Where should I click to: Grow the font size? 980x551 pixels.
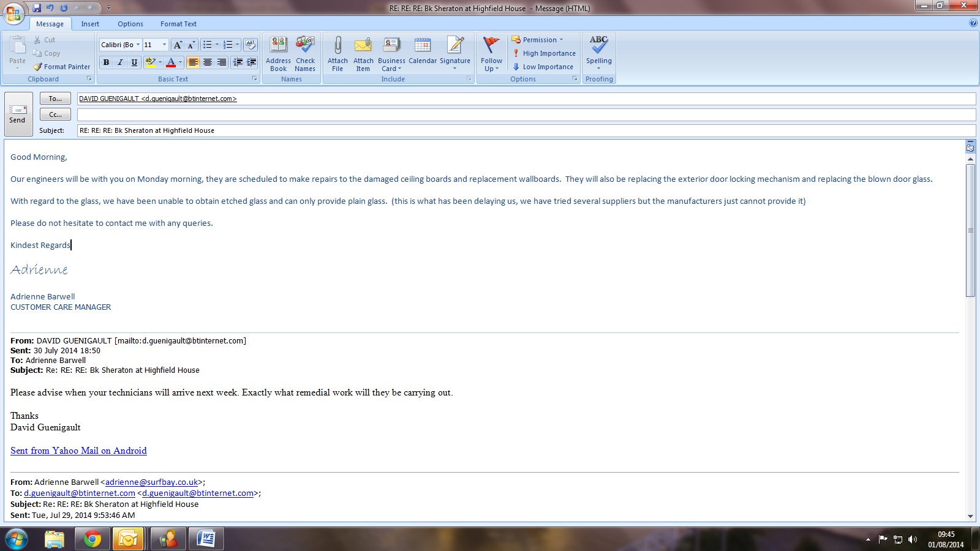tap(178, 45)
